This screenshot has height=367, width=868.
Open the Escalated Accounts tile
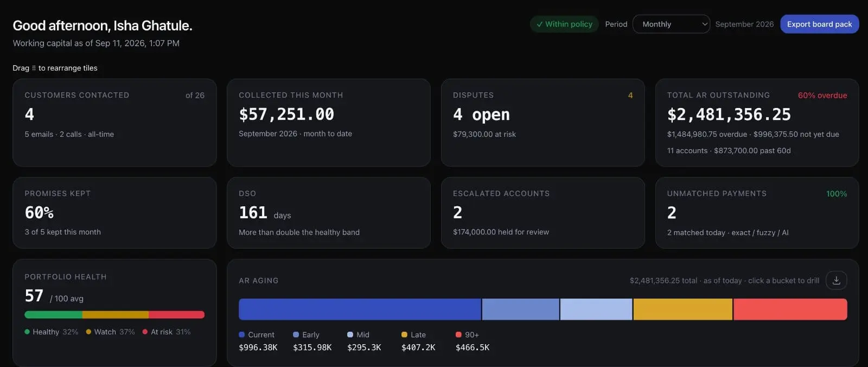[x=542, y=213]
